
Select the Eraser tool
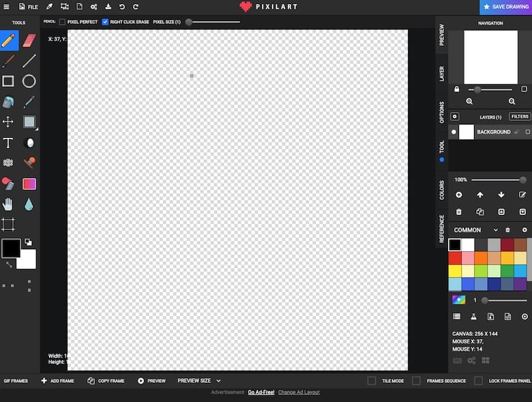click(x=29, y=40)
